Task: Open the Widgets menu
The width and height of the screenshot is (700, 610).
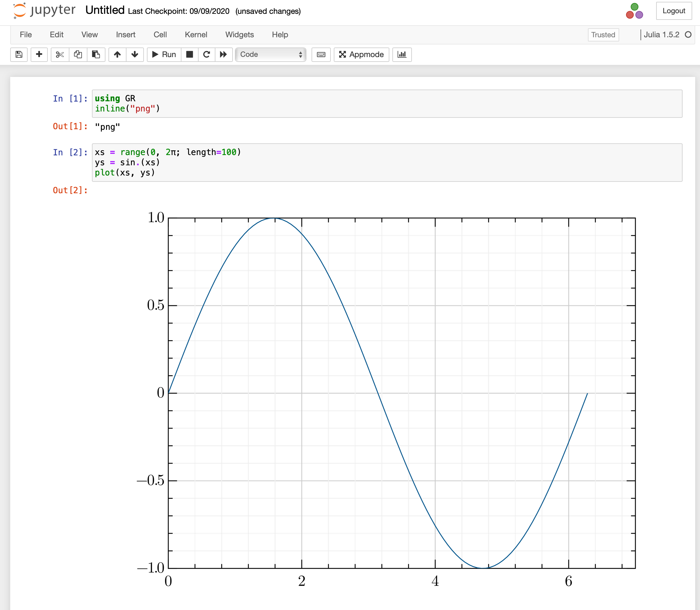Action: coord(239,35)
